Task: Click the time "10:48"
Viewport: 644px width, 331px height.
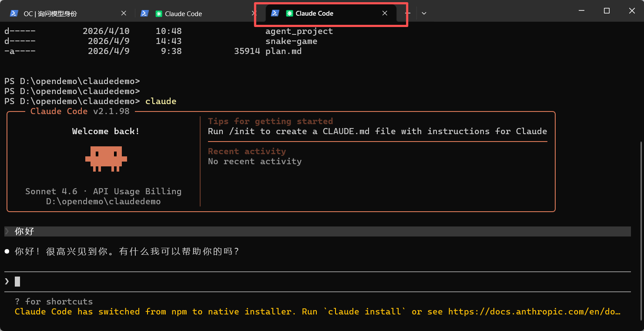Action: tap(169, 31)
